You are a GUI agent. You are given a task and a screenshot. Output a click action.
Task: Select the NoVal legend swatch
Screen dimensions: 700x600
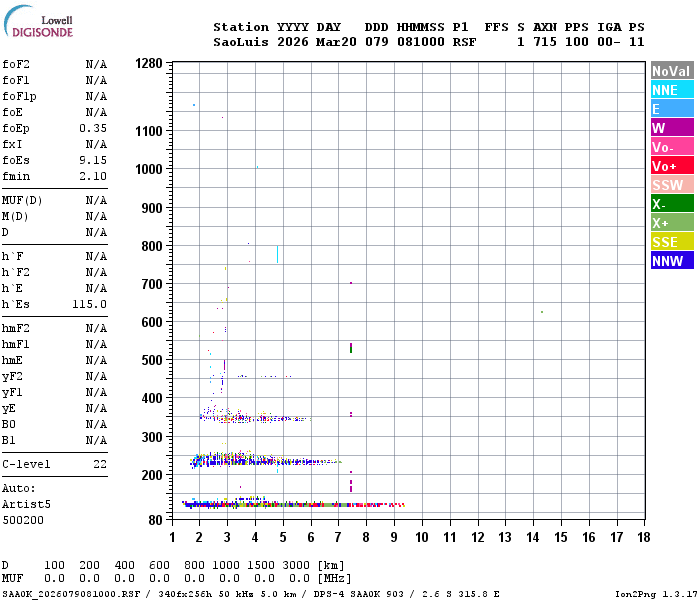672,71
